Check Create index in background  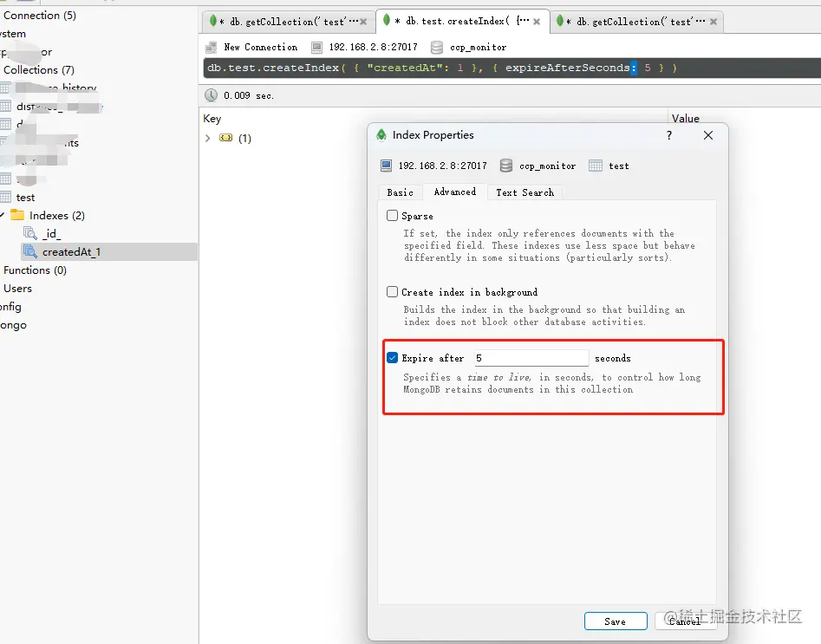392,291
